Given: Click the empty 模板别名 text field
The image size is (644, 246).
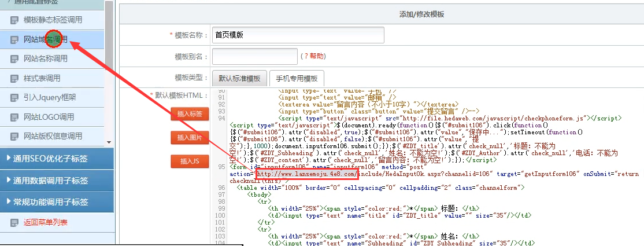Looking at the screenshot, I should (x=255, y=57).
